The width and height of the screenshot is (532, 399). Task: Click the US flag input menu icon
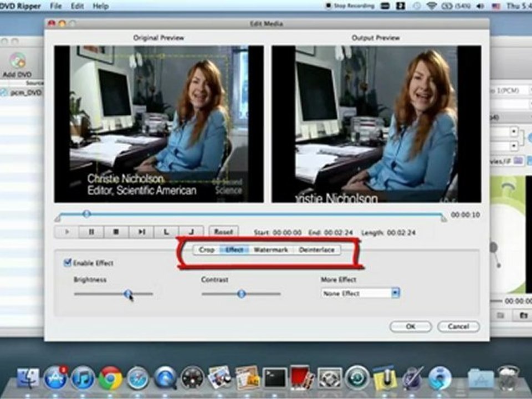point(496,6)
